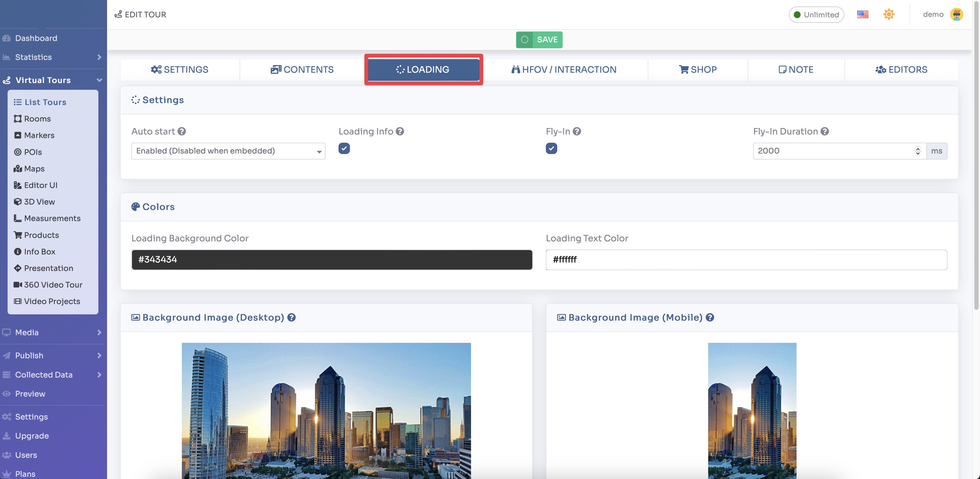
Task: Toggle the Auto start setting help icon
Action: tap(182, 131)
